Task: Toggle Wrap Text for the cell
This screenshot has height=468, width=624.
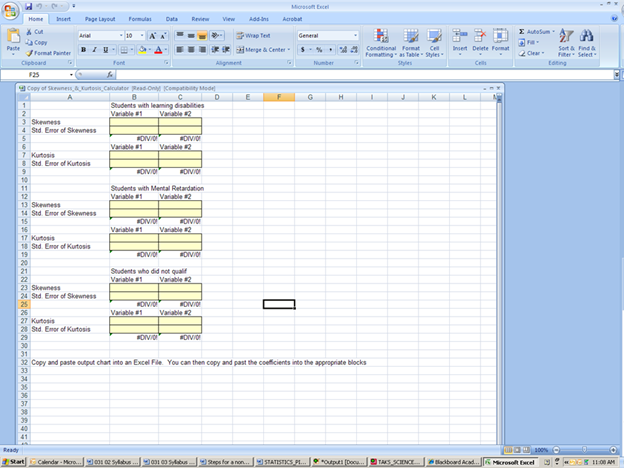Action: coord(253,35)
